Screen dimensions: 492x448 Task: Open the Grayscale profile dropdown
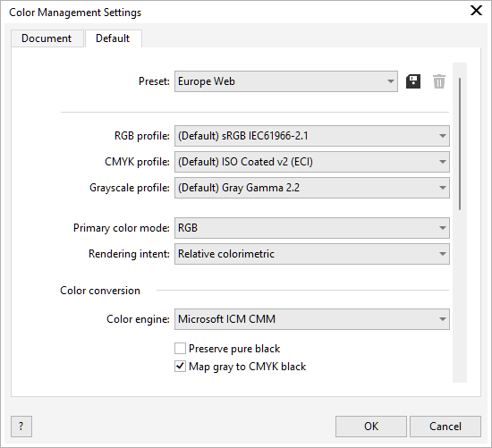(312, 188)
